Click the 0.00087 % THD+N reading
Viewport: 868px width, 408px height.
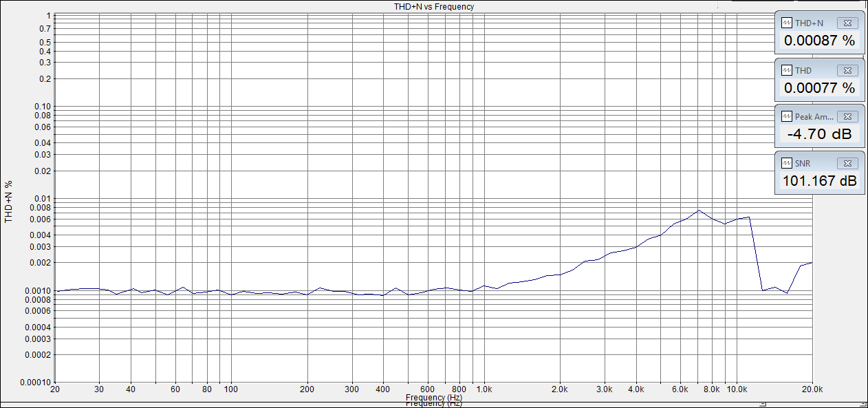(819, 41)
